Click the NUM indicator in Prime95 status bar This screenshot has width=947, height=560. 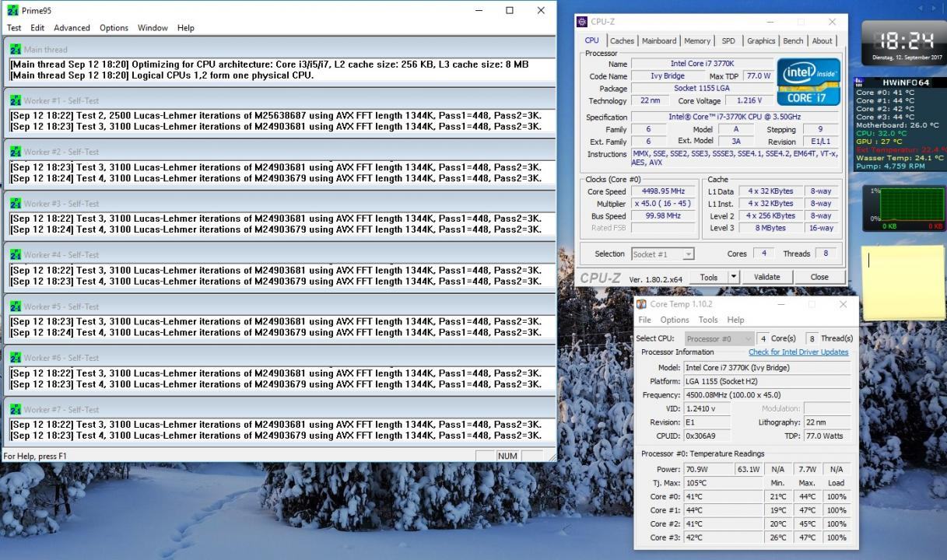pos(507,456)
